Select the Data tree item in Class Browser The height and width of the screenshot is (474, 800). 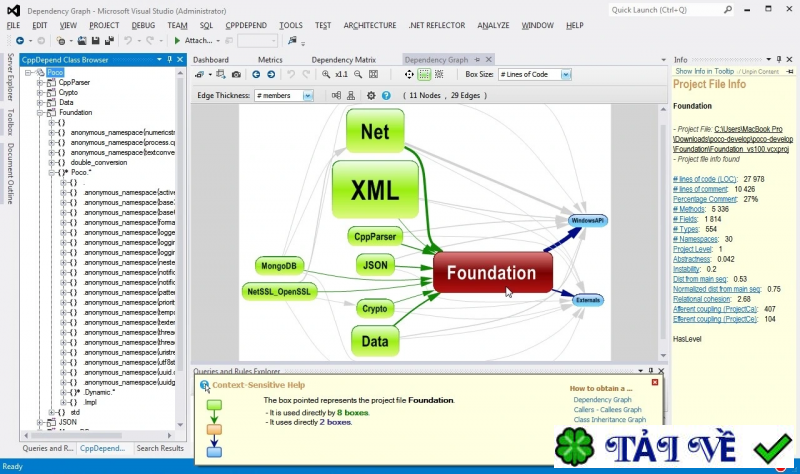[x=66, y=102]
